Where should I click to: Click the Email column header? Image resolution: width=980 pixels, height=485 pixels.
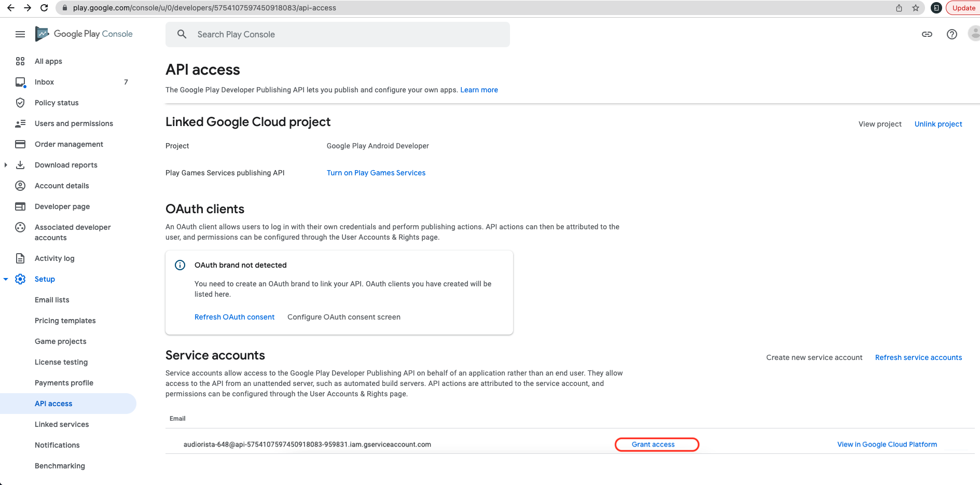[x=177, y=419]
